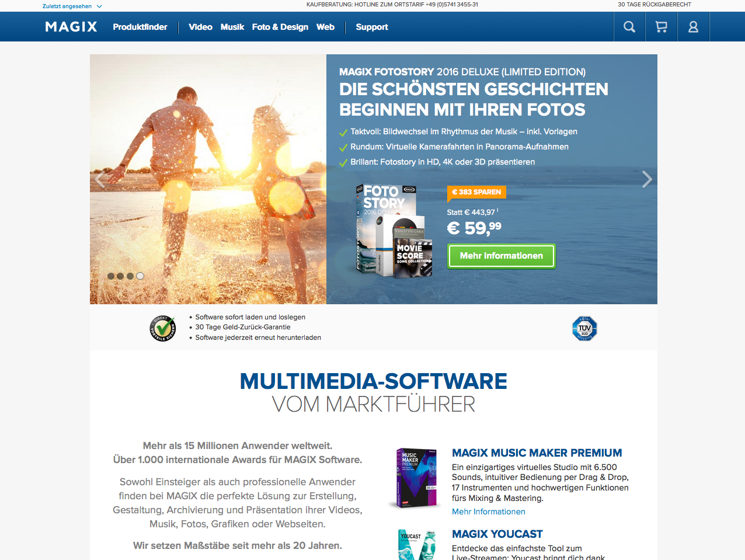Image resolution: width=745 pixels, height=560 pixels.
Task: Select the fourth carousel dot
Action: coord(140,276)
